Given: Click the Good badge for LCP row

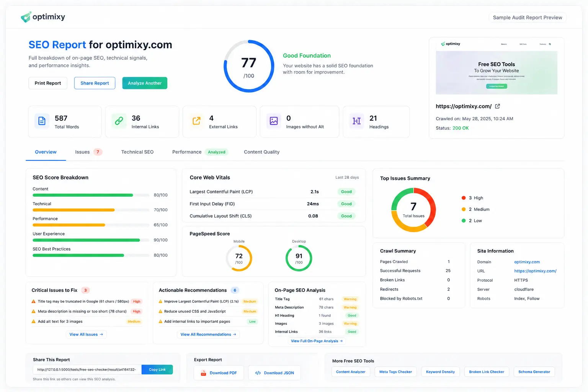Looking at the screenshot, I should (x=346, y=192).
